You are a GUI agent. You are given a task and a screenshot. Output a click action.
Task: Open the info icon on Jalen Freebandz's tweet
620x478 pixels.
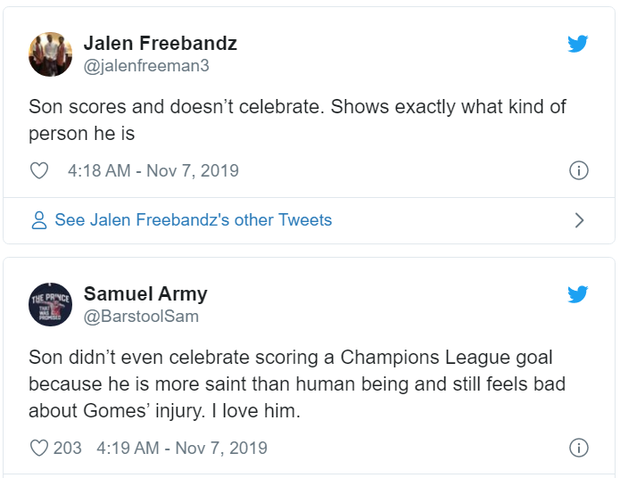click(577, 171)
